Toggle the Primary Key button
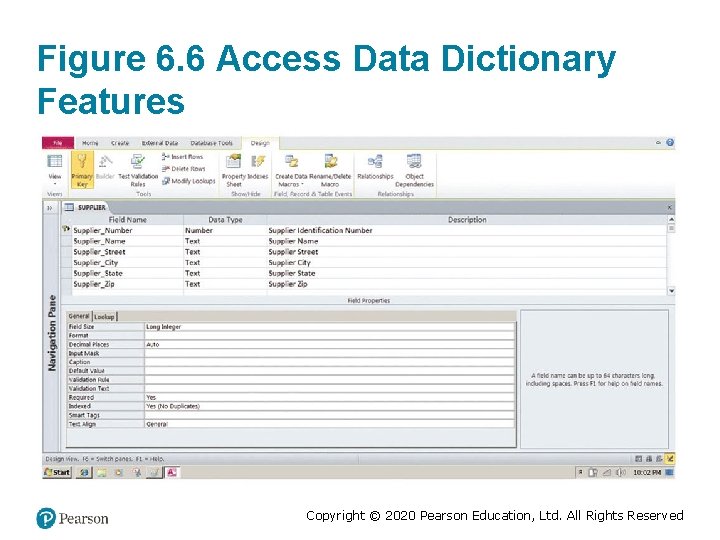This screenshot has height=540, width=720. pos(82,169)
